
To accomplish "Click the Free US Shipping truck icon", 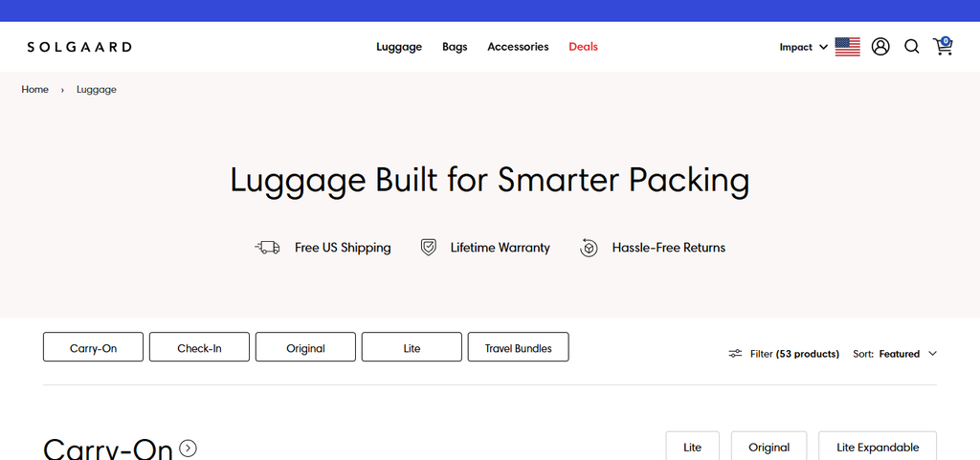I will click(x=268, y=248).
